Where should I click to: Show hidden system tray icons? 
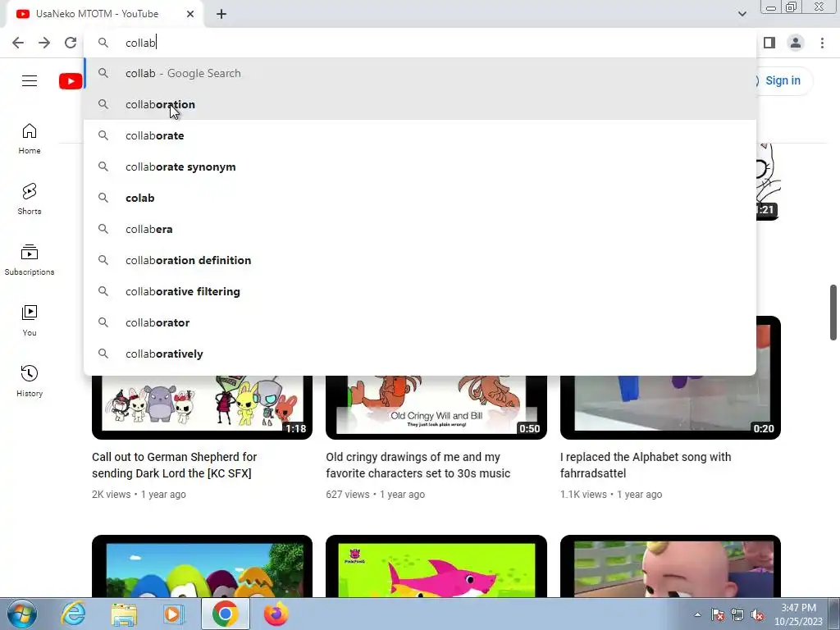697,614
